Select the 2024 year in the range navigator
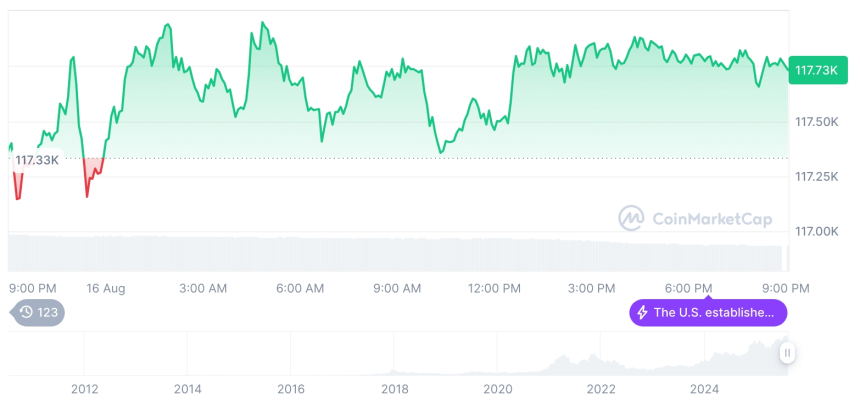Image resolution: width=860 pixels, height=401 pixels. click(x=704, y=388)
